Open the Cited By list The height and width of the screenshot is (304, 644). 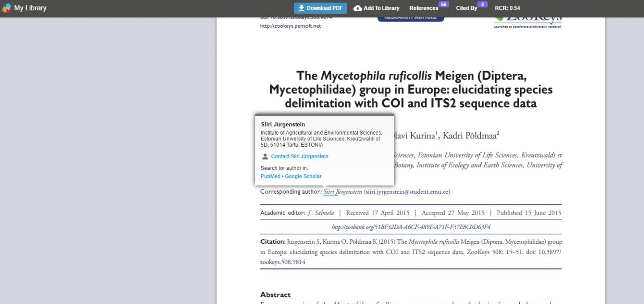(466, 8)
